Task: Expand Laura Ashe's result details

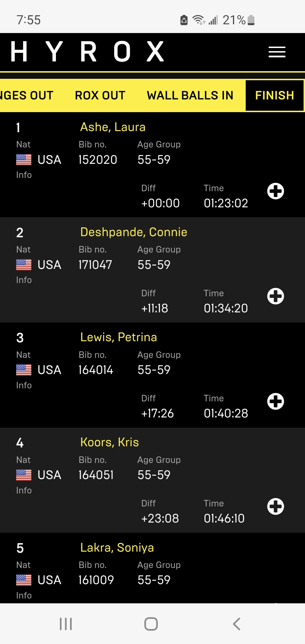Action: 275,191
